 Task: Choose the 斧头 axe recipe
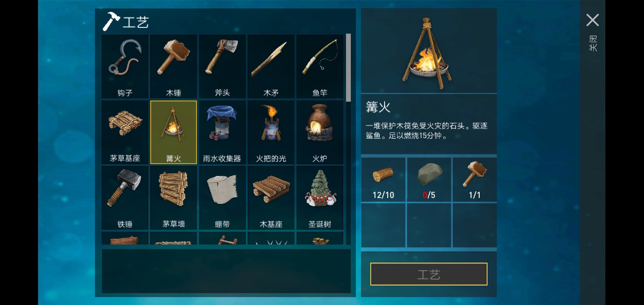[x=222, y=67]
